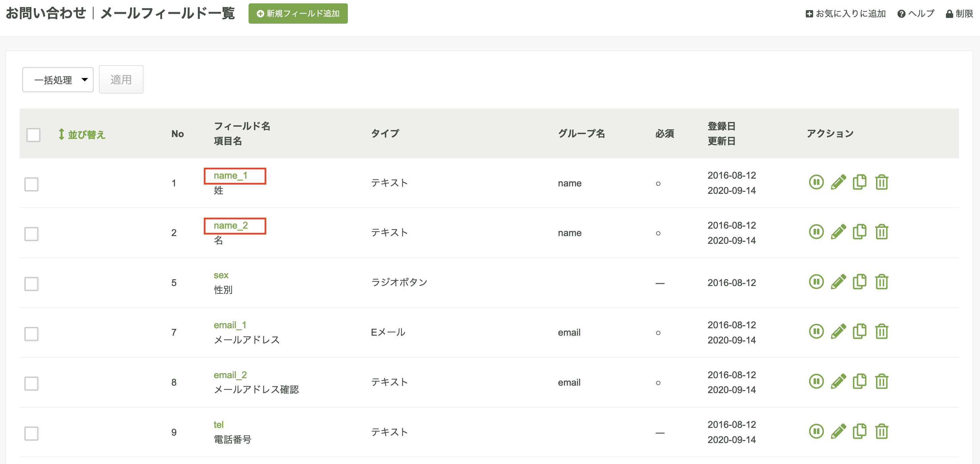
Task: Pause the sex field using its pause icon
Action: 817,281
